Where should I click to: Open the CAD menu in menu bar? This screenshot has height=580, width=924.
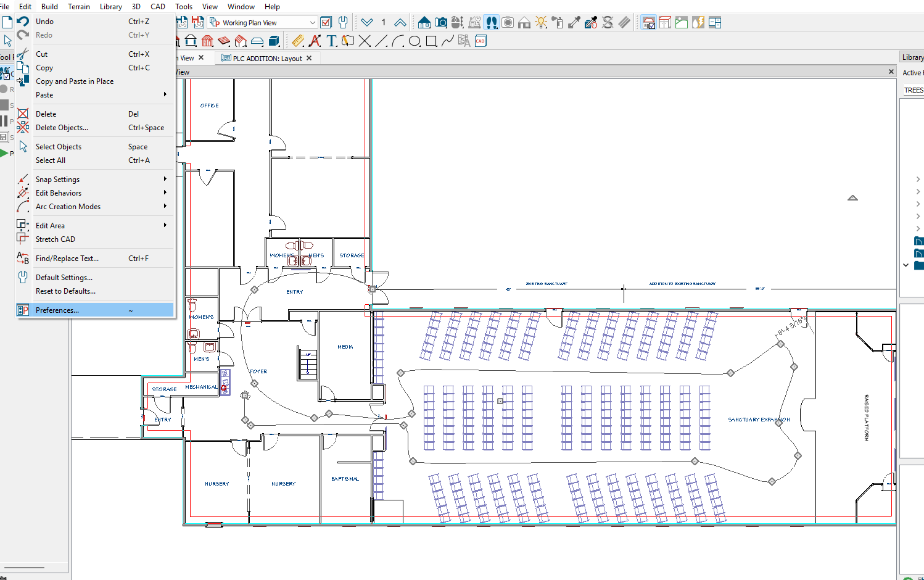158,7
